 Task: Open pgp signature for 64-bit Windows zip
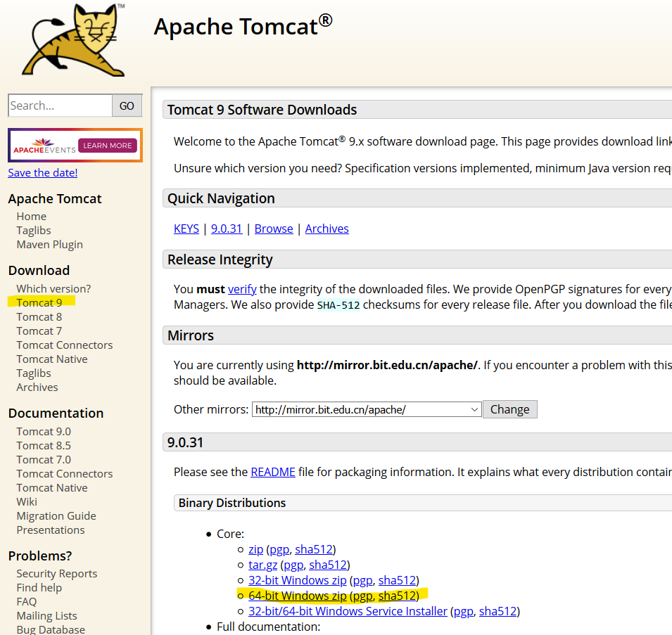(362, 596)
